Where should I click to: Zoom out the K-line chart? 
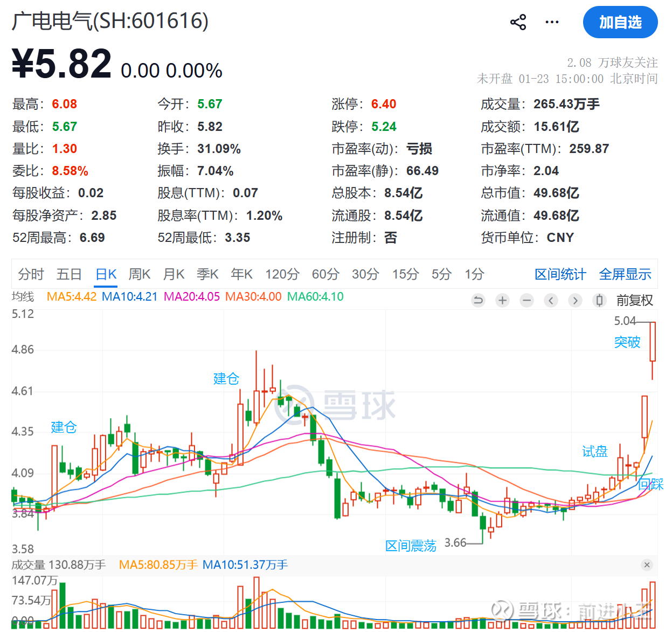tap(526, 300)
